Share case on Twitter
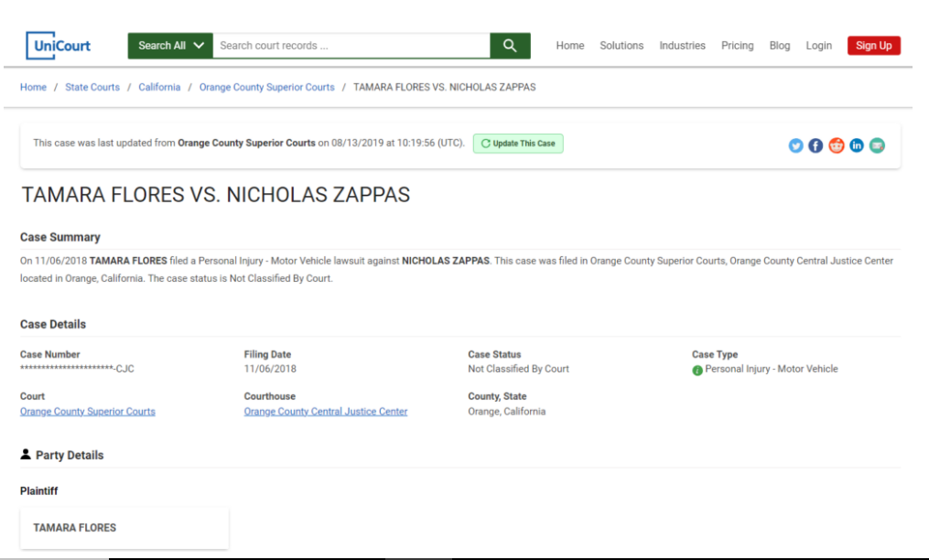This screenshot has height=560, width=929. click(x=795, y=145)
